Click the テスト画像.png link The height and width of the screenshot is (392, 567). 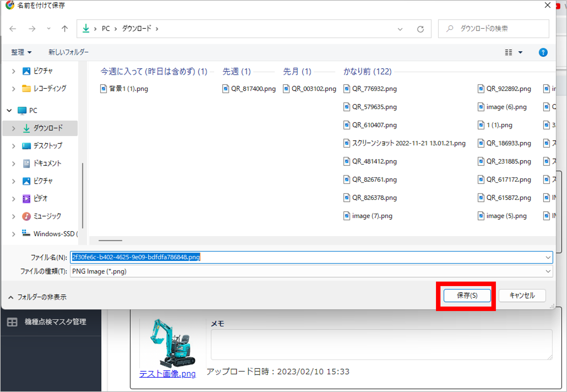(x=167, y=374)
